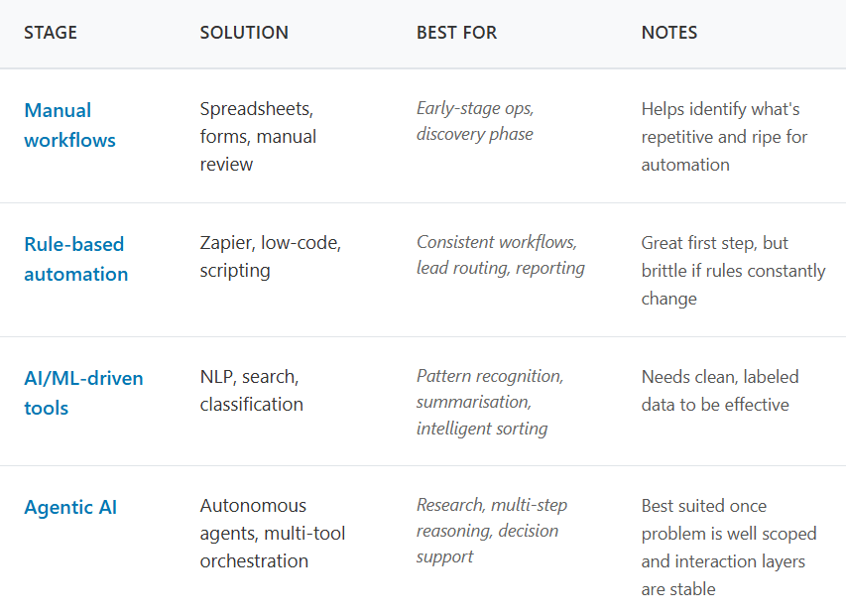Open the Manual workflows link

coord(69,125)
